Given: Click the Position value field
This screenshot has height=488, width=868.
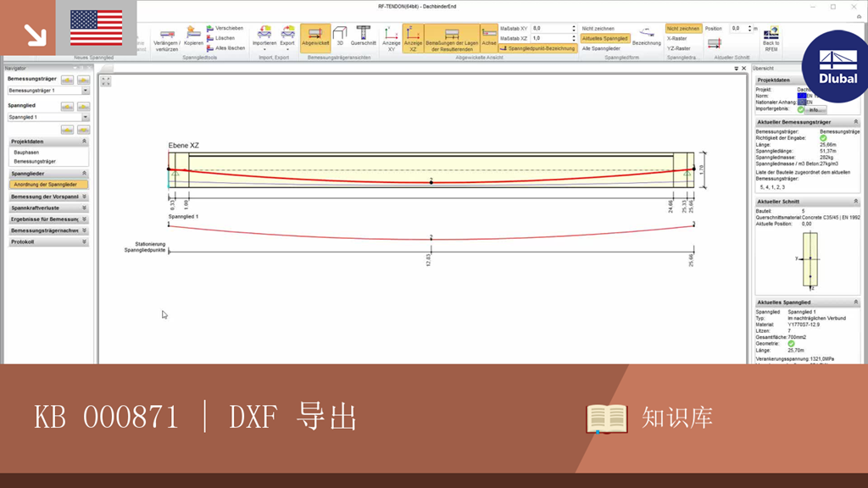Looking at the screenshot, I should point(738,28).
